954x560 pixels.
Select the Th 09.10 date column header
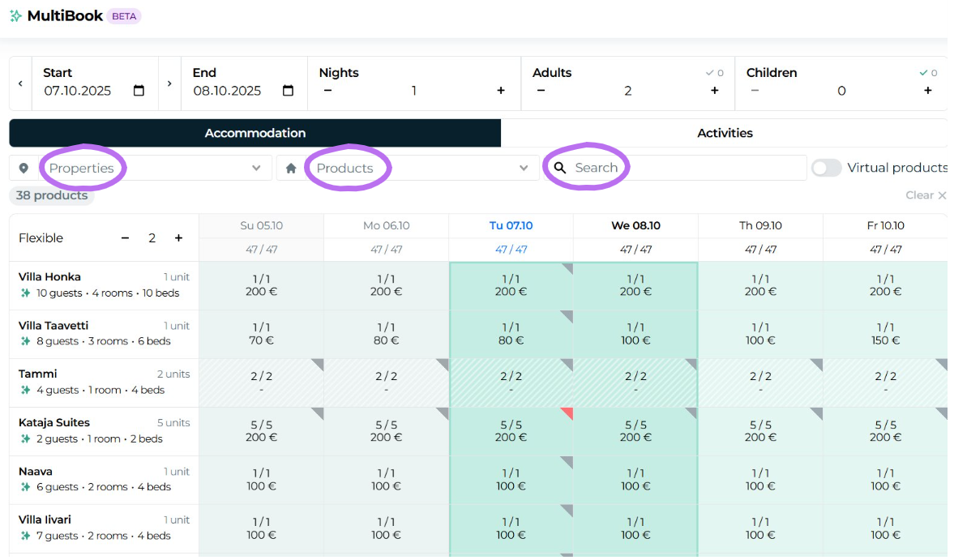coord(760,226)
